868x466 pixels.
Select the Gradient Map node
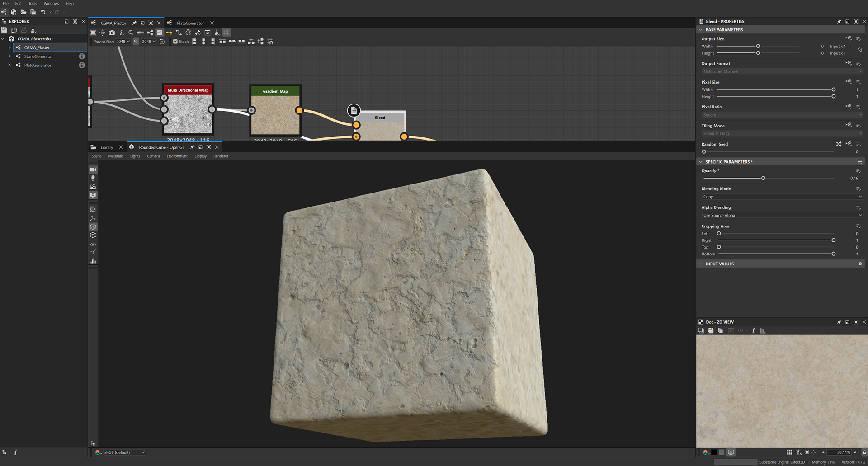[275, 110]
